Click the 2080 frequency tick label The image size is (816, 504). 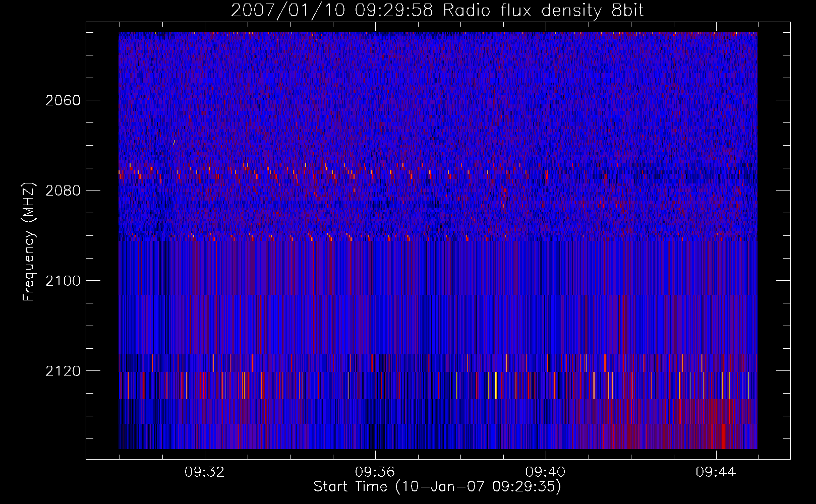pyautogui.click(x=63, y=191)
